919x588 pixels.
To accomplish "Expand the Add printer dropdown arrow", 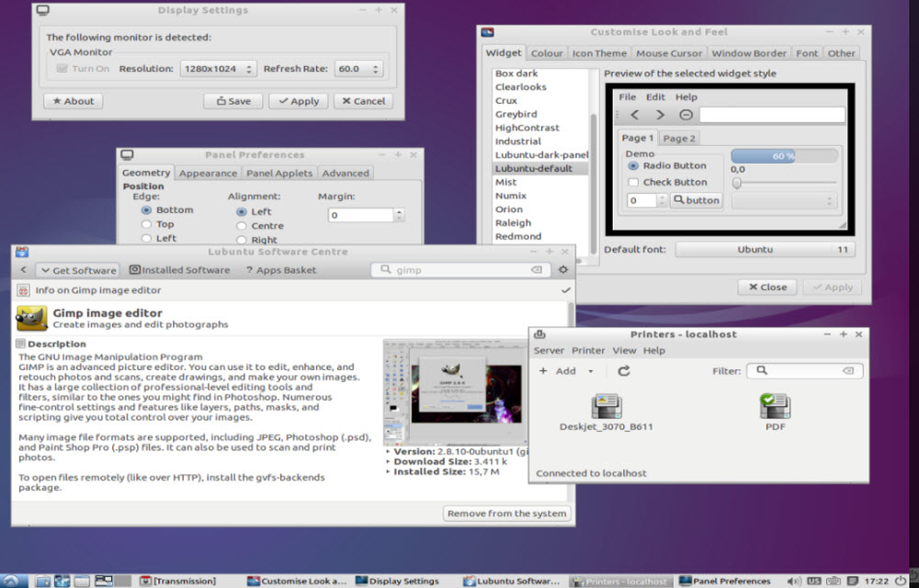I will 591,371.
